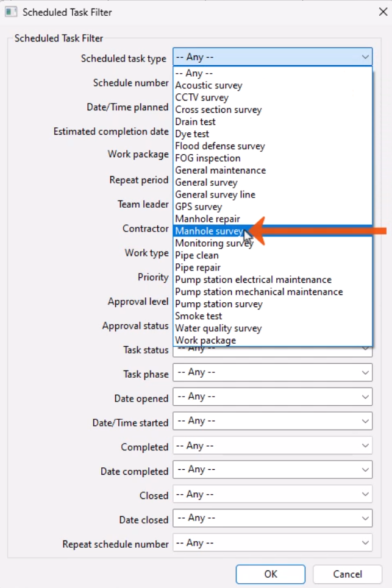Select "Pump station electrical maintenance" option
This screenshot has width=392, height=588.
(x=253, y=280)
